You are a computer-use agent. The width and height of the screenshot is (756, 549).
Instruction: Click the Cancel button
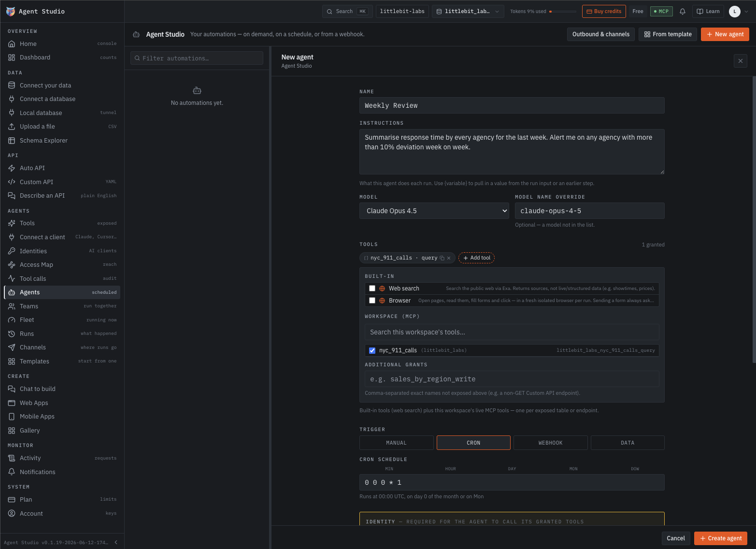(x=676, y=538)
